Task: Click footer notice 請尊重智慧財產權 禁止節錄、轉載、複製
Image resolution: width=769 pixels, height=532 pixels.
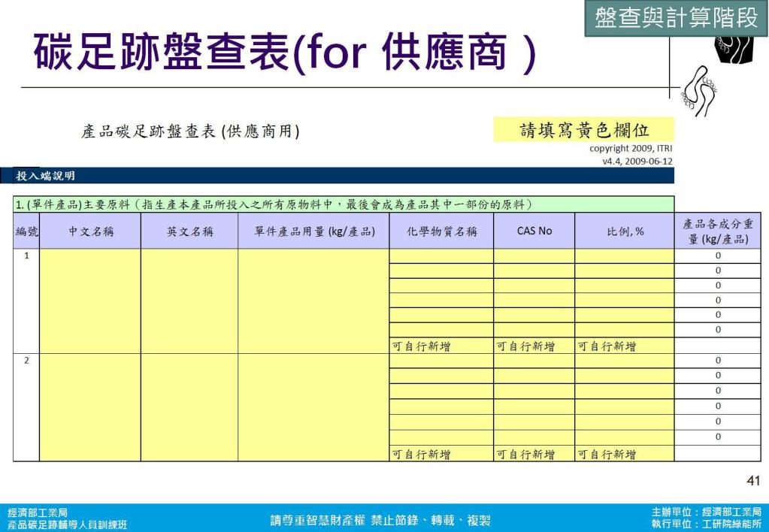Action: [x=380, y=520]
